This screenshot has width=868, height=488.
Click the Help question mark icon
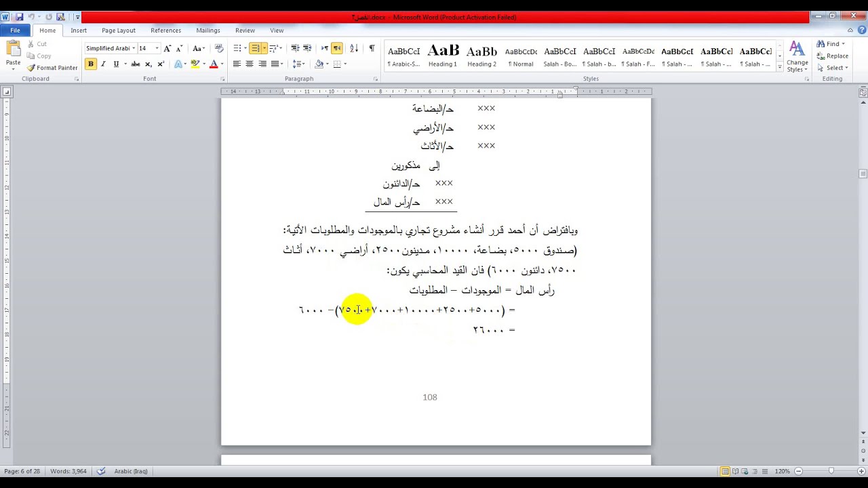pos(861,30)
